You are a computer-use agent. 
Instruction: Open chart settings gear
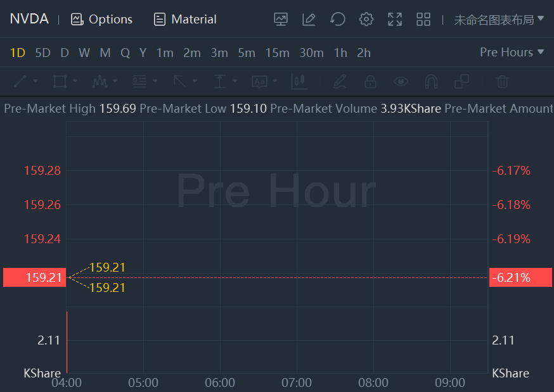tap(366, 20)
